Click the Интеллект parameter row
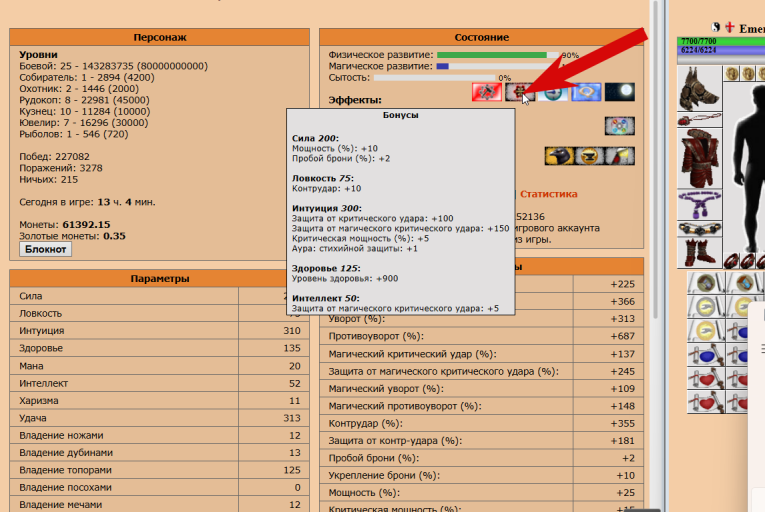Screen dimensions: 765x512 (x=160, y=383)
